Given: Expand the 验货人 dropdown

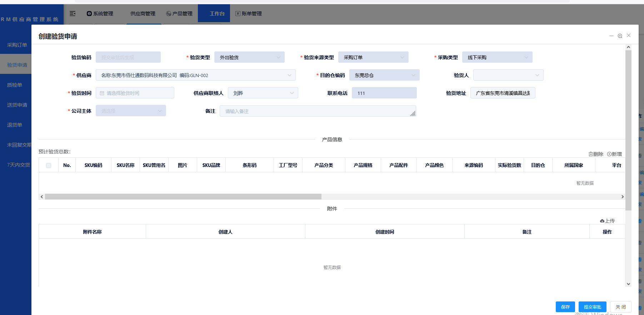Looking at the screenshot, I should tap(508, 75).
